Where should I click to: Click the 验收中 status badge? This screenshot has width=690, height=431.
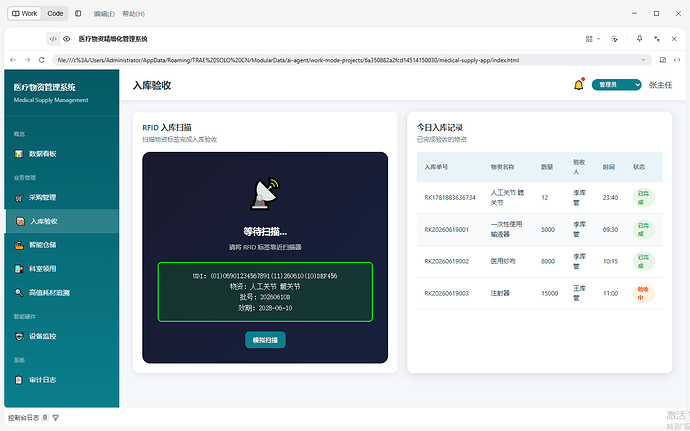click(643, 293)
